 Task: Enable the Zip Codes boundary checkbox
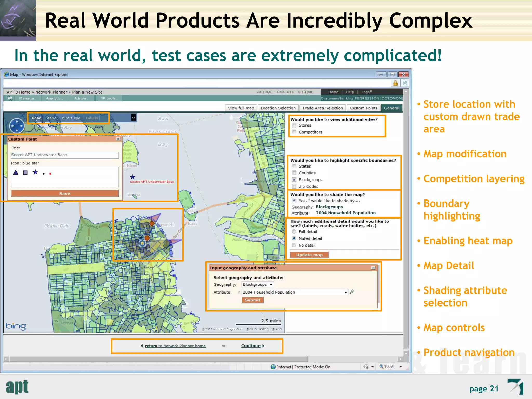pos(294,186)
